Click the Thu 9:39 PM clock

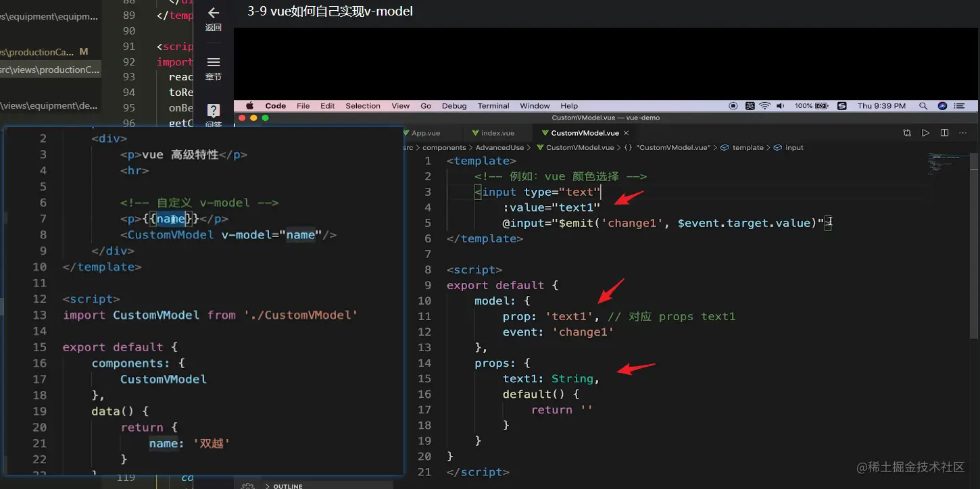coord(881,106)
